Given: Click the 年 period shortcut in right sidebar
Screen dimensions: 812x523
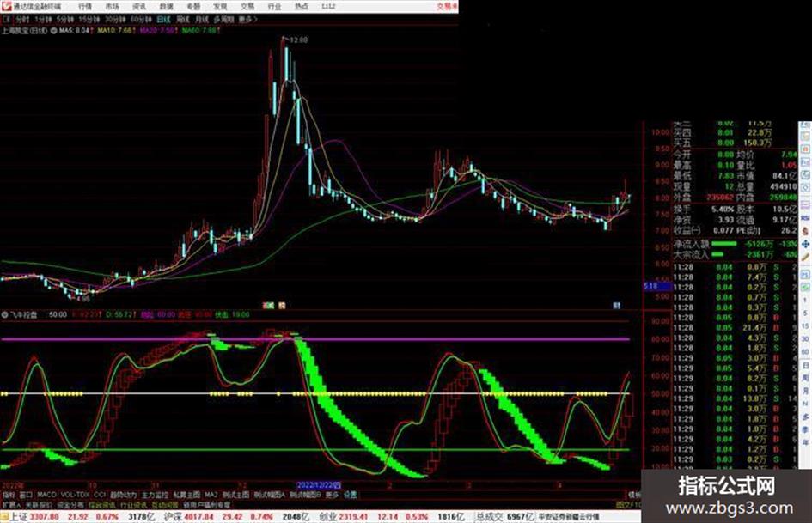Looking at the screenshot, I should 805,443.
